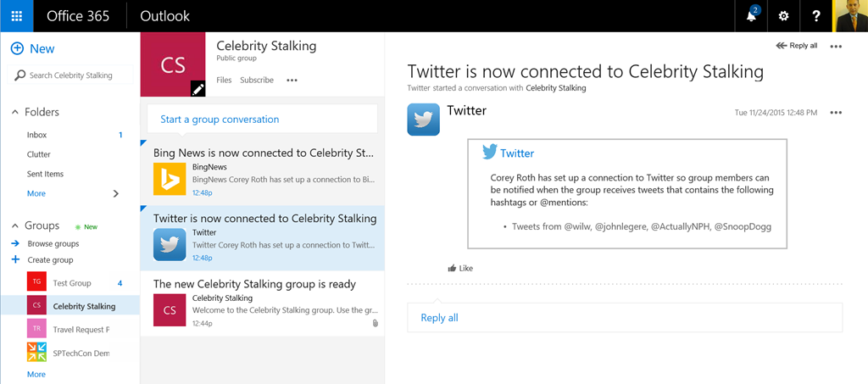Screen dimensions: 868x384
Task: Click the New plus icon
Action: [17, 48]
